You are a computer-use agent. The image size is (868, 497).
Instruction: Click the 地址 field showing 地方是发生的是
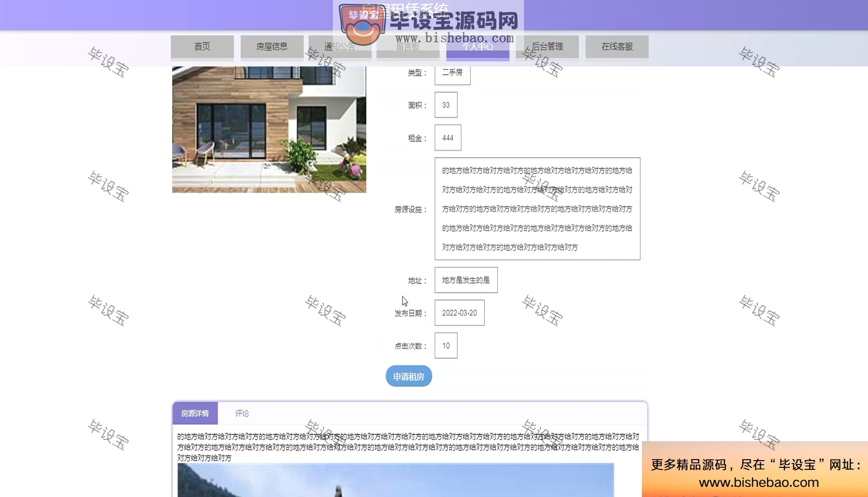click(x=466, y=280)
